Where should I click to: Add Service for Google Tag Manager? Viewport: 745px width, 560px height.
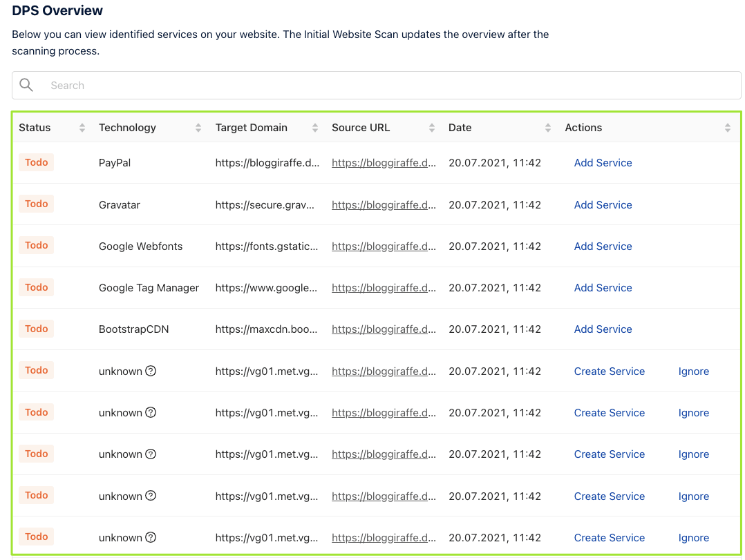point(603,288)
